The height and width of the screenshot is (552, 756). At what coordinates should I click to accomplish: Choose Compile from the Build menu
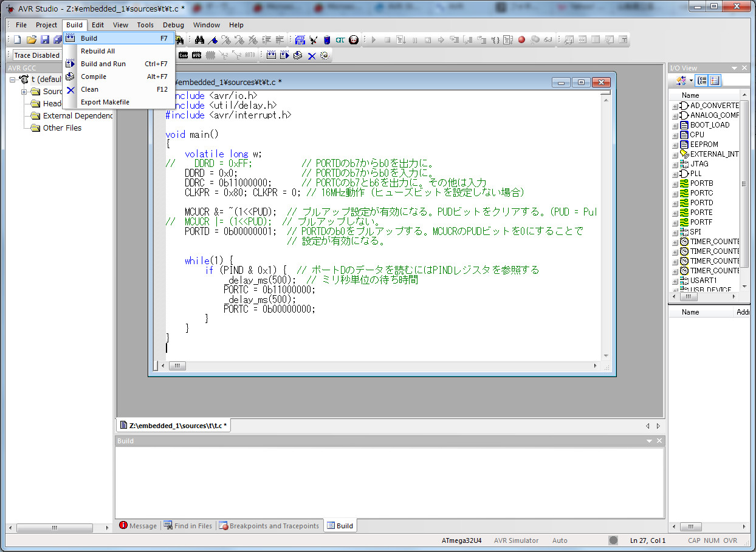pos(119,77)
